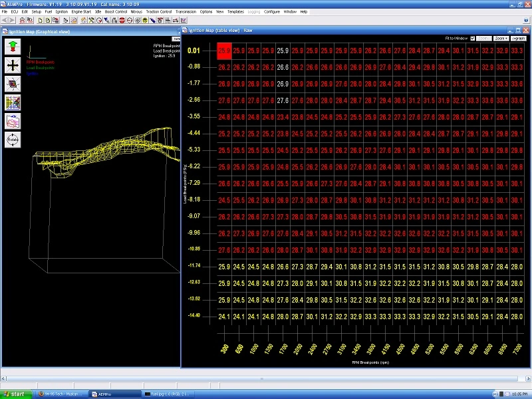Open the Configure menu
Viewport: 532px width, 399px height.
click(x=272, y=11)
